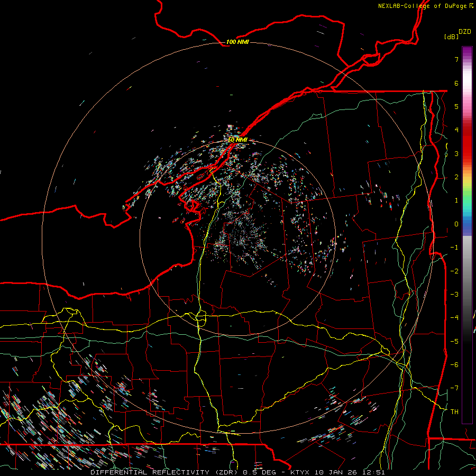Screen dimensions: 476x476
Task: Click the -5 dB value on color scale
Action: coord(454,341)
